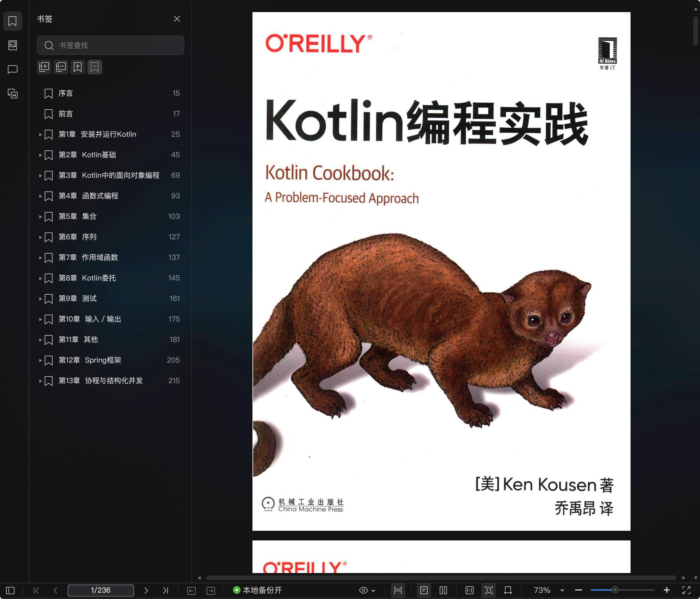Image resolution: width=700 pixels, height=599 pixels.
Task: Go to the previous page
Action: coord(56,590)
